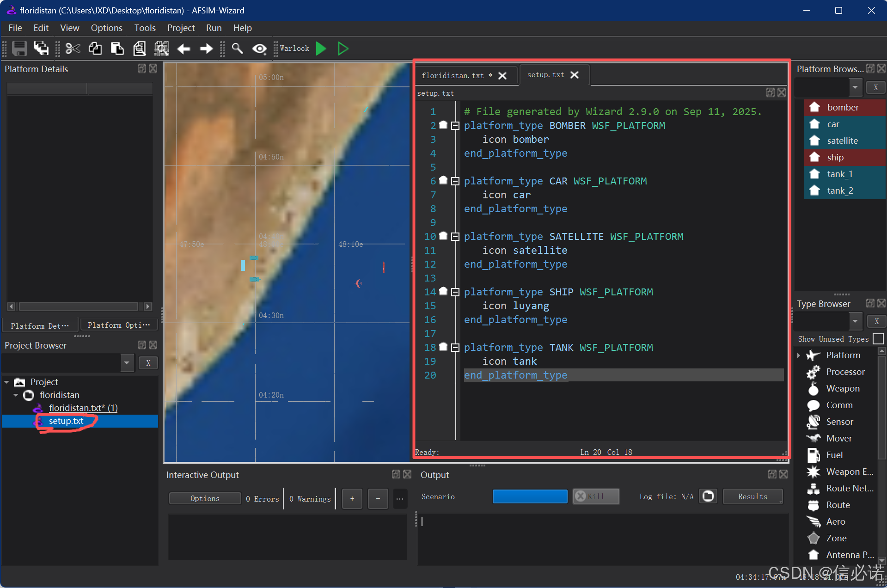Switch to Platform Options tab
Screen dimensions: 887x588
click(x=119, y=325)
